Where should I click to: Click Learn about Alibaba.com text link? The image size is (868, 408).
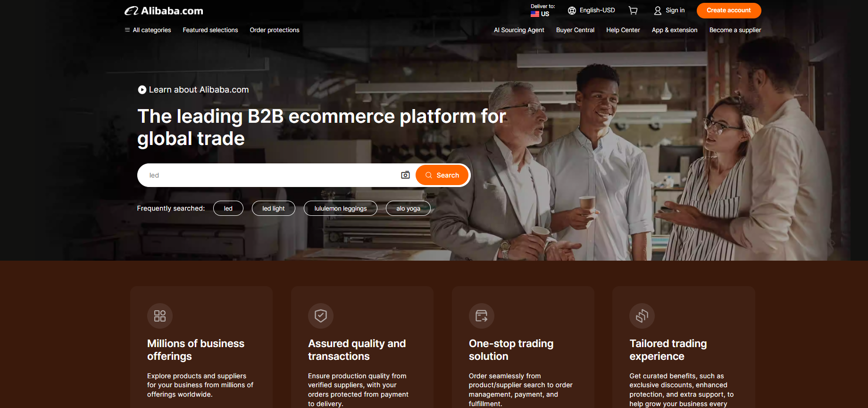pos(199,90)
